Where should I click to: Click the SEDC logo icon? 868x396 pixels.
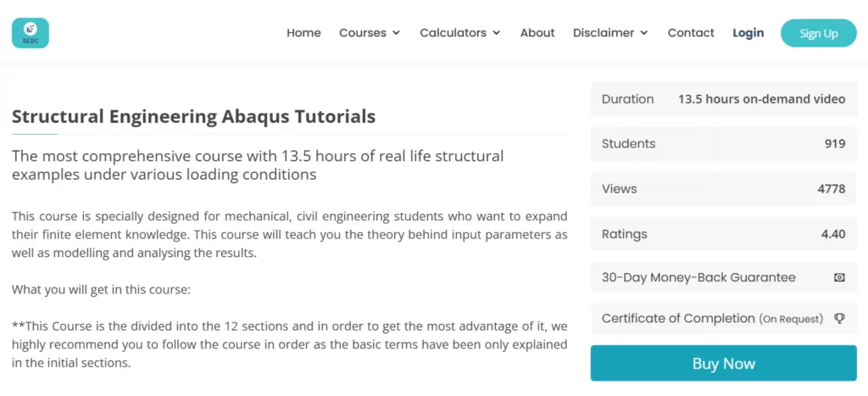point(31,33)
